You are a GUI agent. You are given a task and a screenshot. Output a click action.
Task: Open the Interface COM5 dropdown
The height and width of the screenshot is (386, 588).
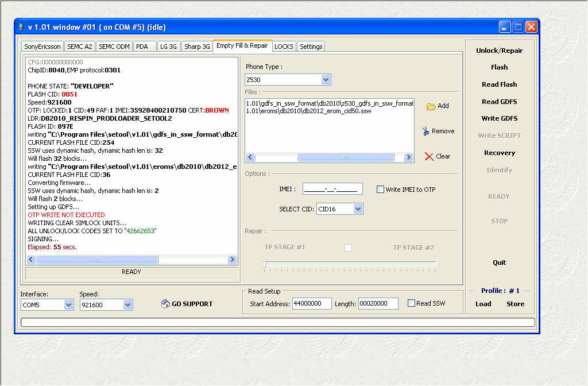coord(68,305)
